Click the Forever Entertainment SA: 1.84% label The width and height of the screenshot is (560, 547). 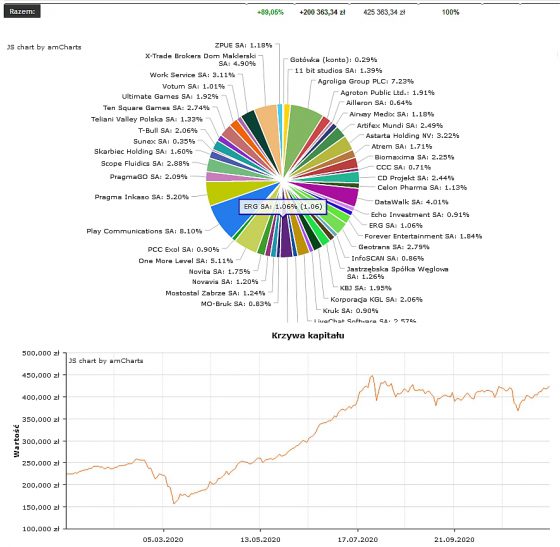(x=423, y=236)
